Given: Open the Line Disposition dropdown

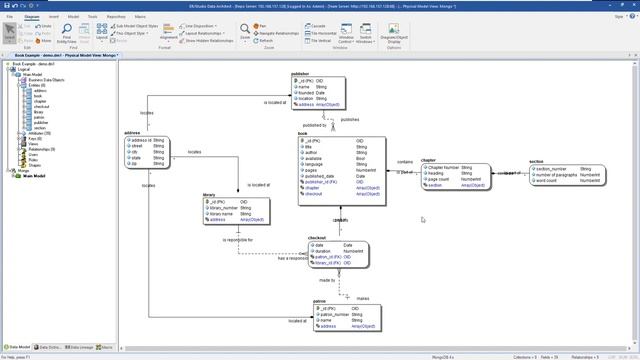Looking at the screenshot, I should [x=198, y=26].
